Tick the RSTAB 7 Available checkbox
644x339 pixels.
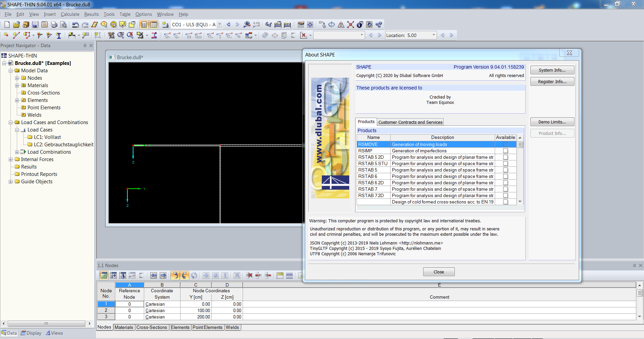[x=505, y=189]
